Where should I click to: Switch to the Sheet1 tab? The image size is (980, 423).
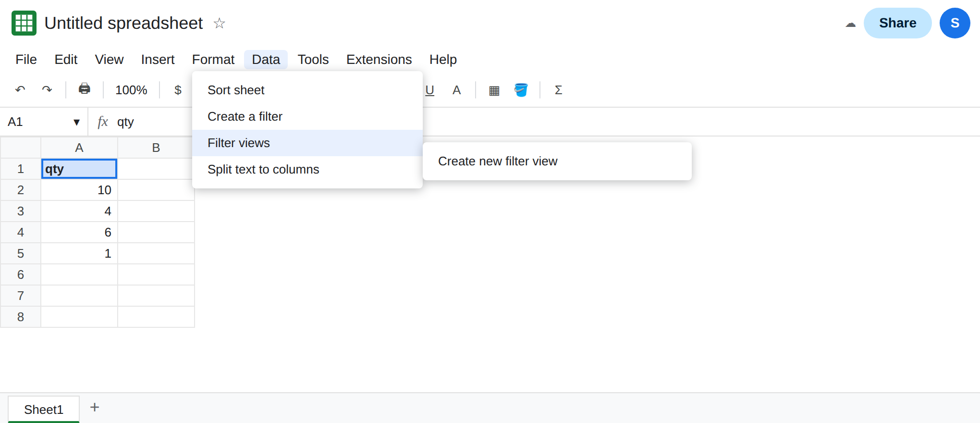(x=44, y=410)
